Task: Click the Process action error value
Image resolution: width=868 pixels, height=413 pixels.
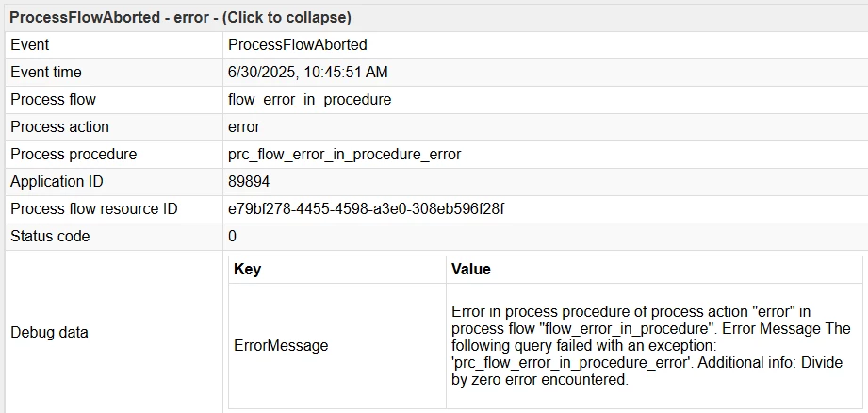Action: click(x=243, y=126)
